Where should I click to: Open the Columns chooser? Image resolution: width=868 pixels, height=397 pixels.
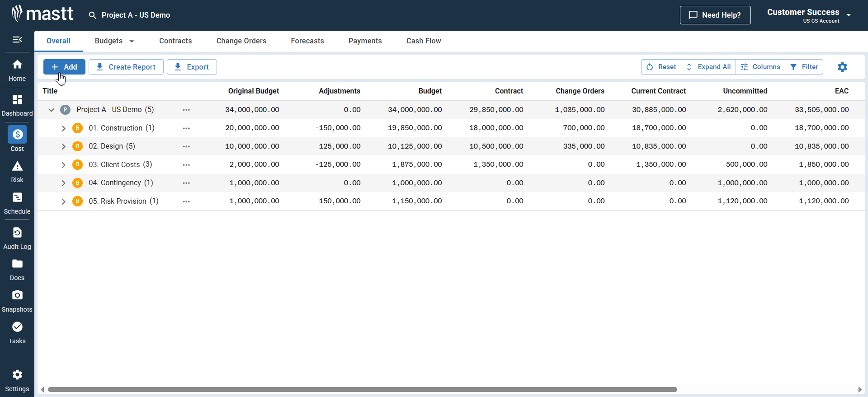tap(760, 67)
